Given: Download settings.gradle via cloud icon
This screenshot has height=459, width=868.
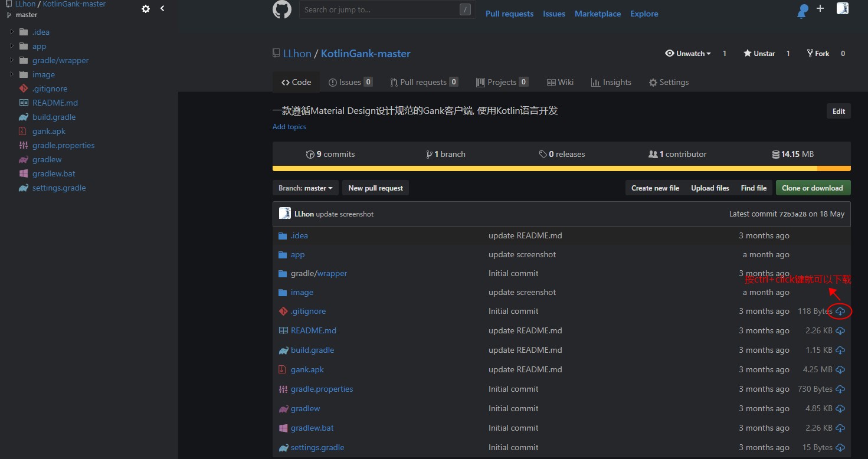Looking at the screenshot, I should [x=840, y=447].
